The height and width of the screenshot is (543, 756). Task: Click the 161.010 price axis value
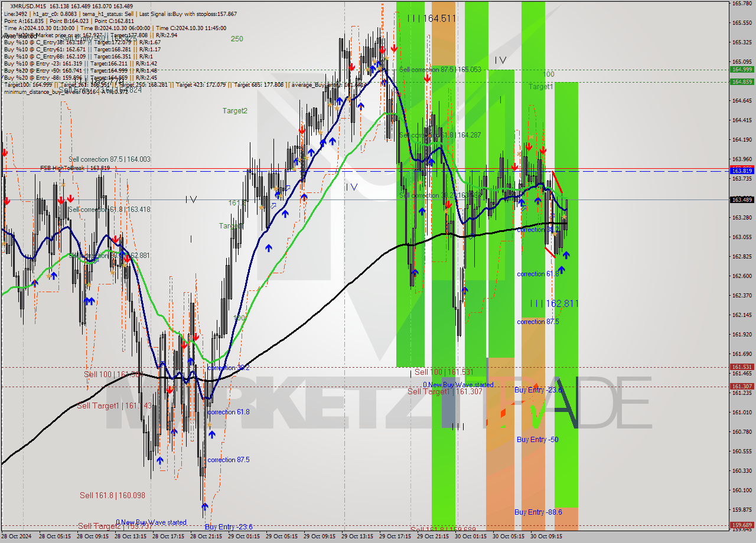pos(742,413)
